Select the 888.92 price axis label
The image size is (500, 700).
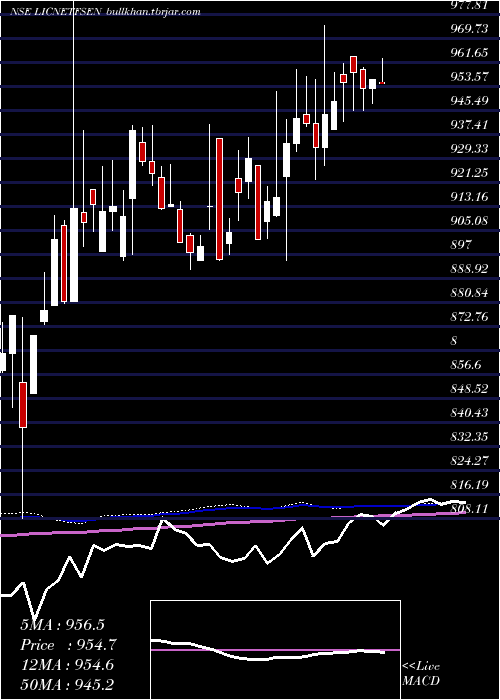471,269
